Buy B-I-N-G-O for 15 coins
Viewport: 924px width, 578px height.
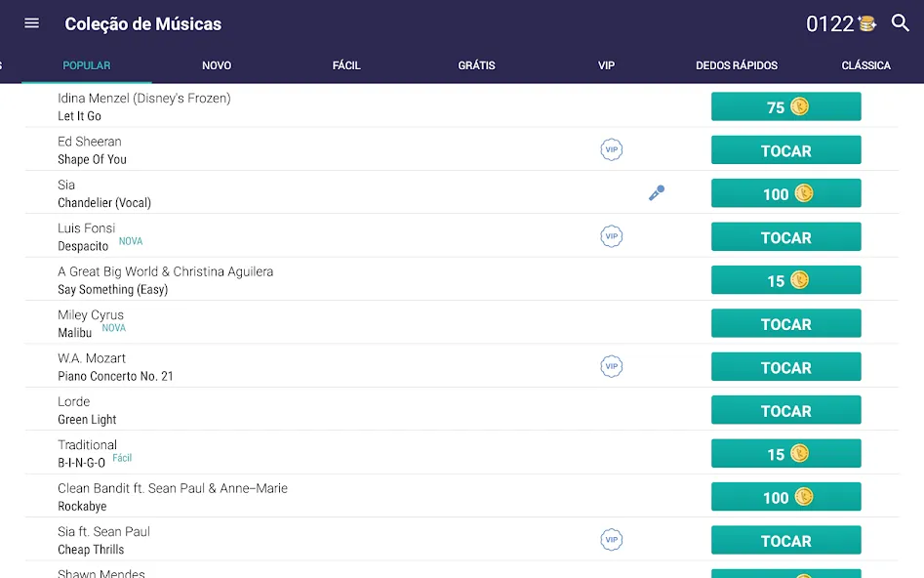[786, 454]
